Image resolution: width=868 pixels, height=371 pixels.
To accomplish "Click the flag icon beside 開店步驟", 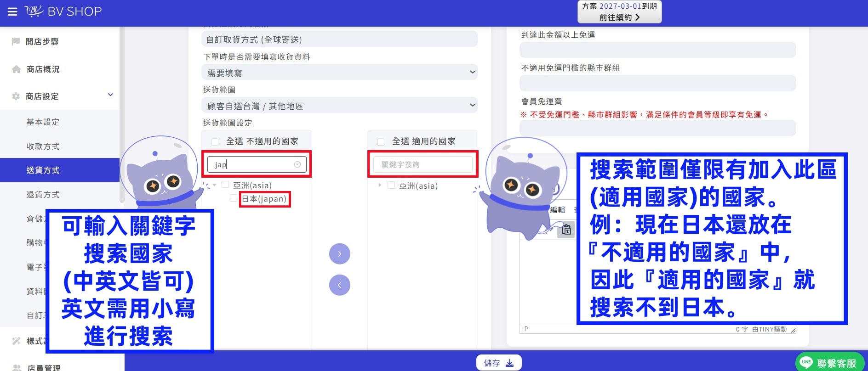I will point(16,41).
